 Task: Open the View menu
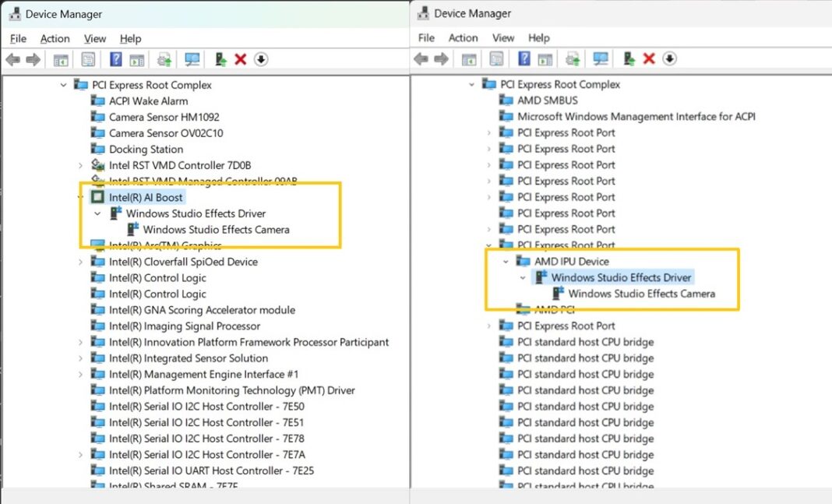[x=95, y=38]
